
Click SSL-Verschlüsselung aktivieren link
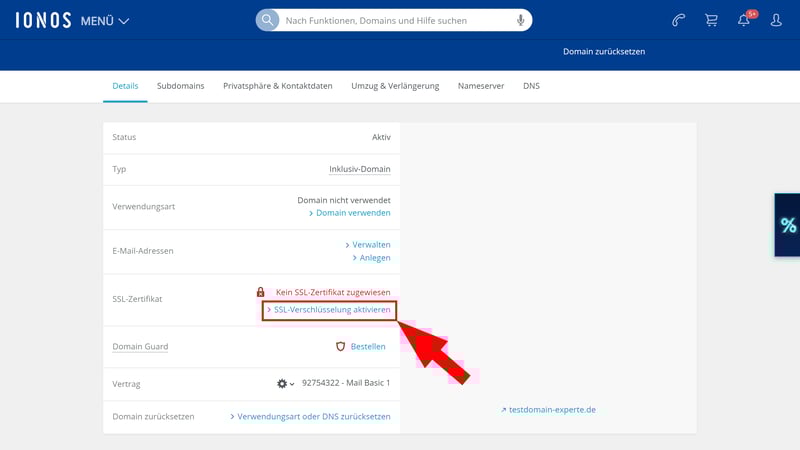point(331,310)
